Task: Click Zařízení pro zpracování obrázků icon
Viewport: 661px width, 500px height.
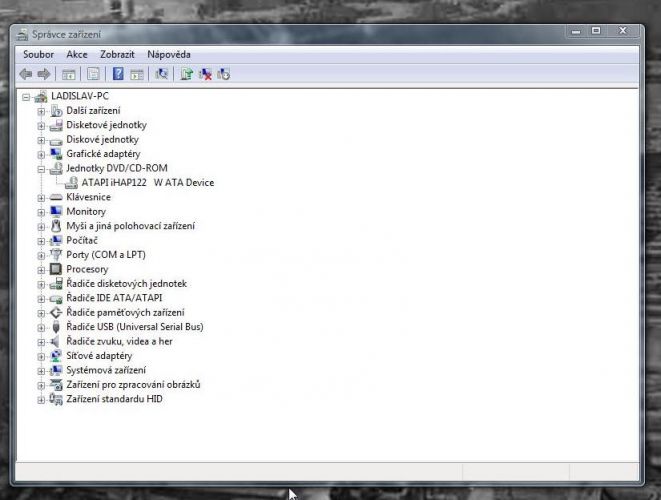Action: [56, 384]
